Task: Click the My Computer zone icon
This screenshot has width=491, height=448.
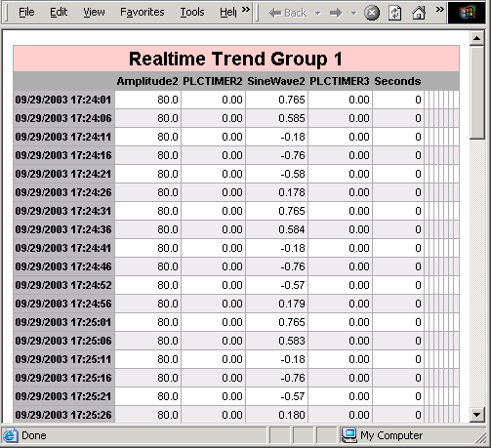Action: [x=349, y=435]
